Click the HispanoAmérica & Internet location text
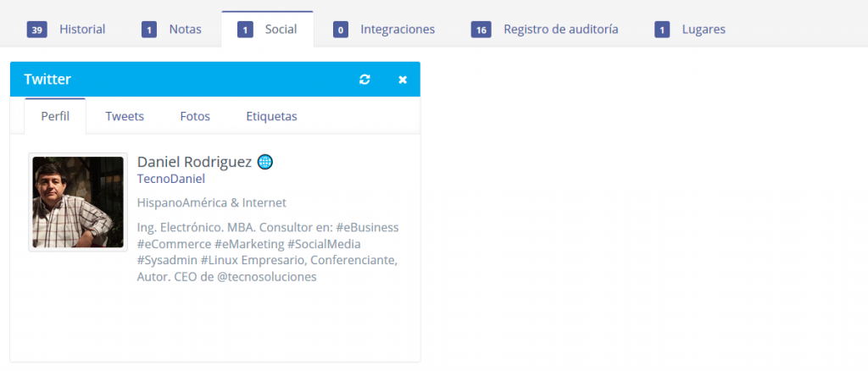The image size is (868, 371). pyautogui.click(x=212, y=203)
